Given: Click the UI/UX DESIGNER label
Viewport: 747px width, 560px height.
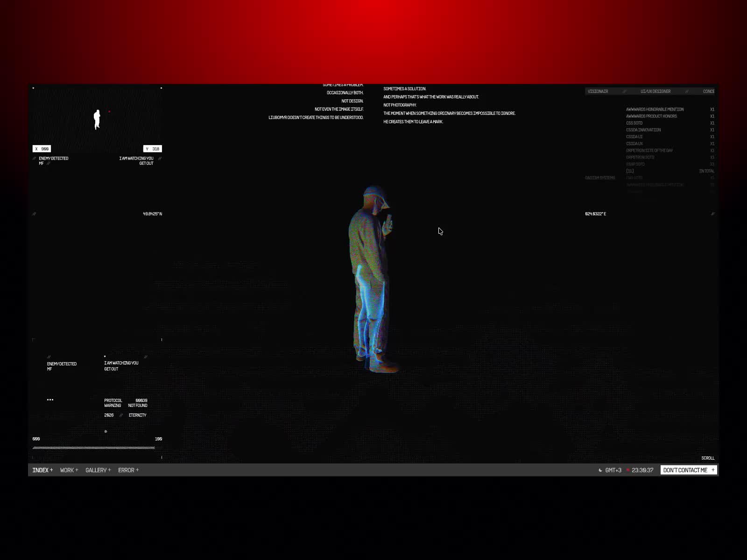Looking at the screenshot, I should pyautogui.click(x=655, y=91).
